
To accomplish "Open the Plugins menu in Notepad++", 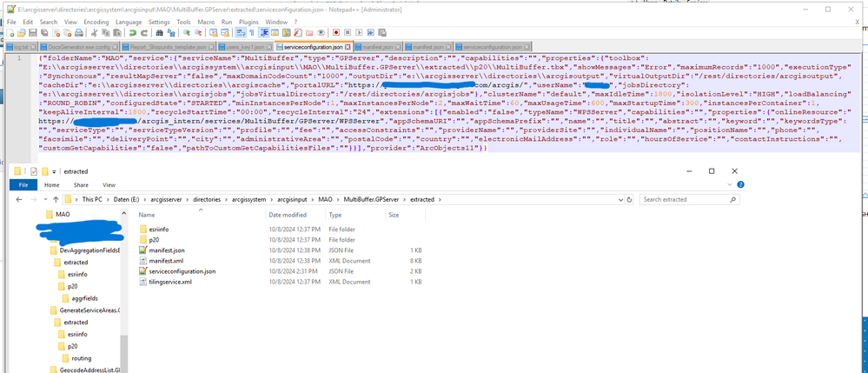I will [x=248, y=22].
